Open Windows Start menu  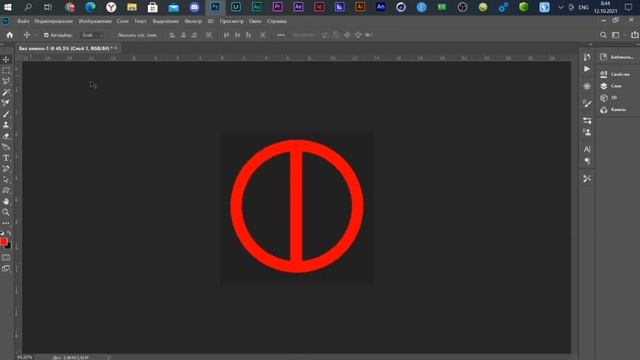8,7
